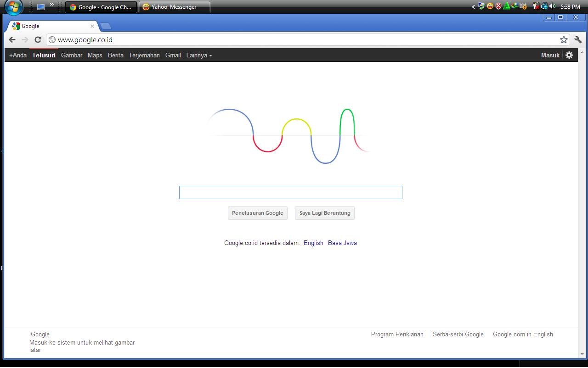The image size is (588, 368).
Task: Open Gambar image search
Action: 72,55
